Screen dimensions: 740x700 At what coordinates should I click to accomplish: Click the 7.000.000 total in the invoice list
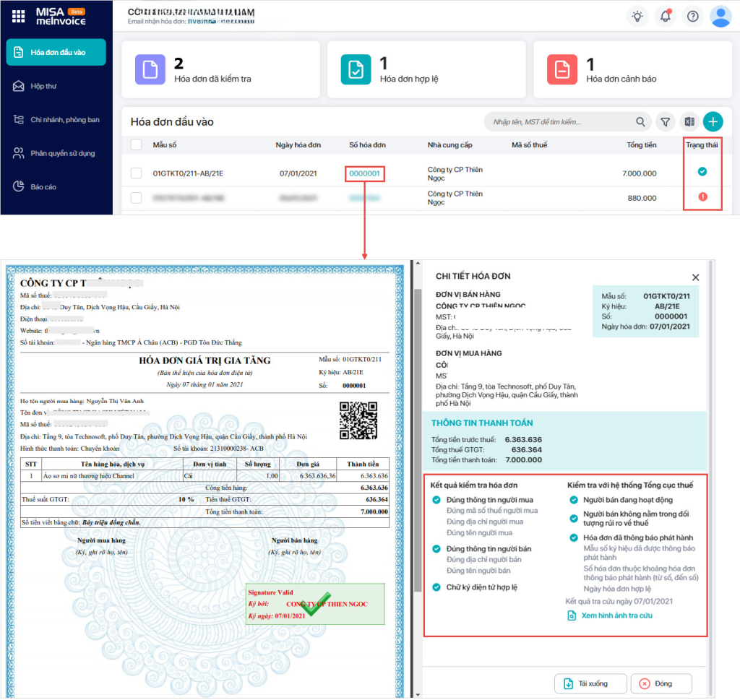pyautogui.click(x=640, y=173)
